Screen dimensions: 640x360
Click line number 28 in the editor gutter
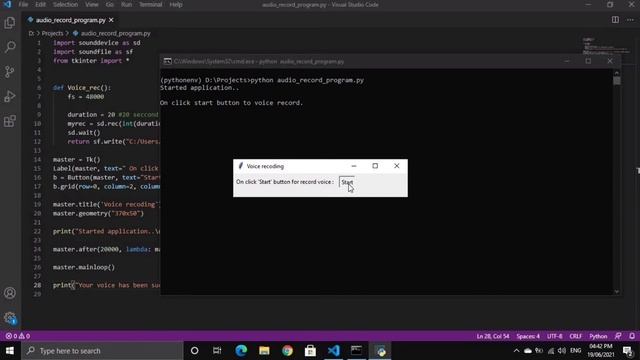[x=38, y=285]
